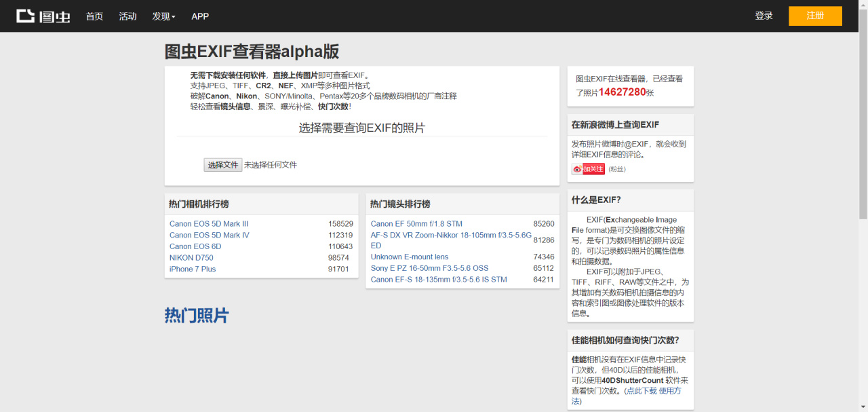Click the 未选择任何文件 file status text

tap(271, 165)
